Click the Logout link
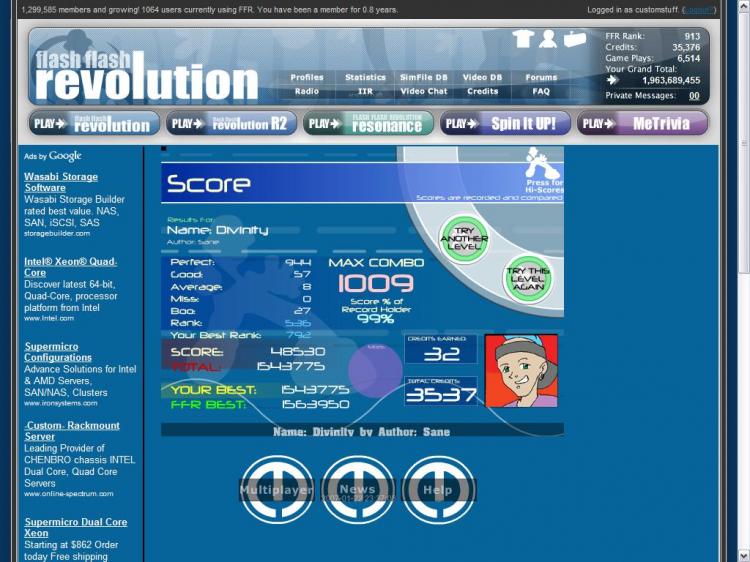 click(699, 9)
